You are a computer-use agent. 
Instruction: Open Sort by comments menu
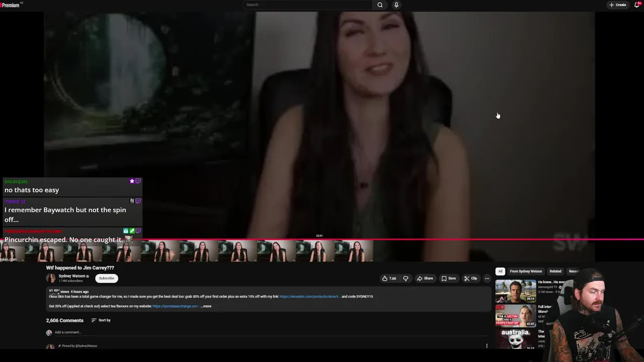coord(101,320)
